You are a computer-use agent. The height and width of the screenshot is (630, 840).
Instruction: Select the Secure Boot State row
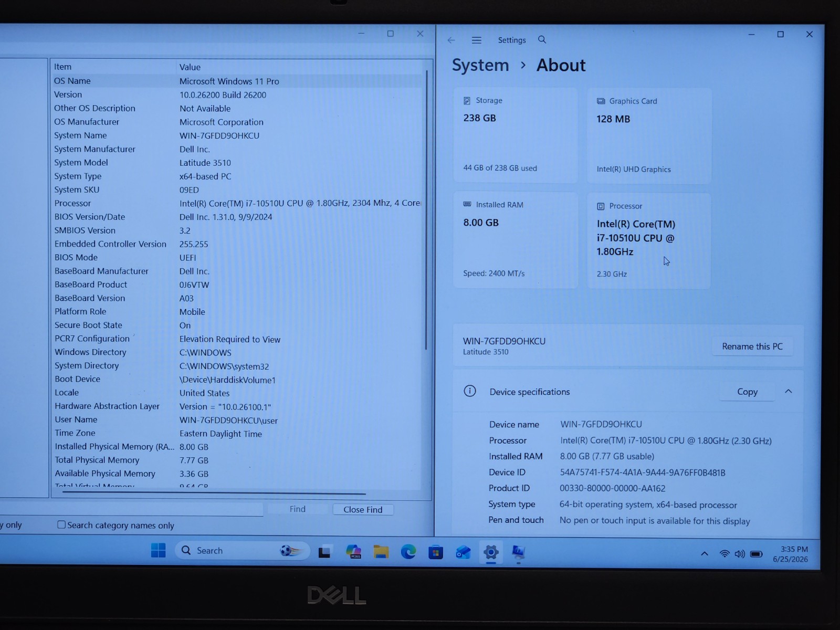[x=237, y=325]
